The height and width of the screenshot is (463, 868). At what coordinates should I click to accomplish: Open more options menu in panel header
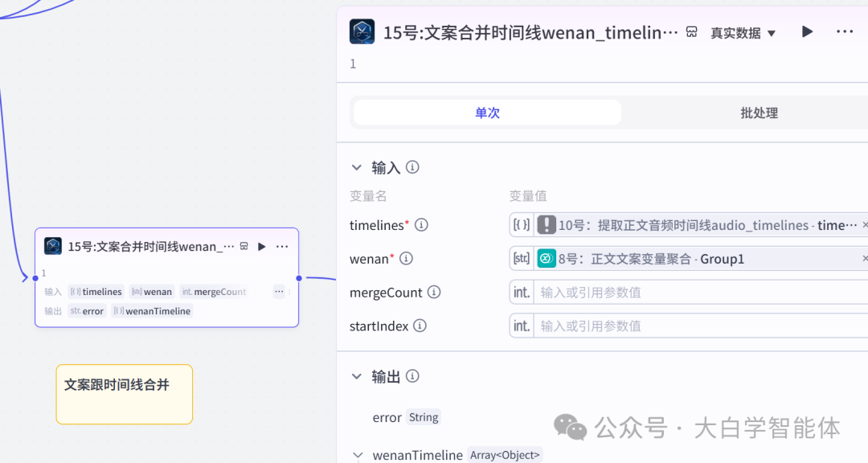pyautogui.click(x=844, y=32)
